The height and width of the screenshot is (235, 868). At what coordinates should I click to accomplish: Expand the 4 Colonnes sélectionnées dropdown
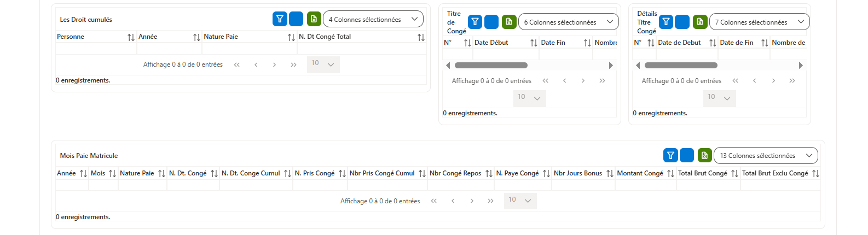[373, 19]
